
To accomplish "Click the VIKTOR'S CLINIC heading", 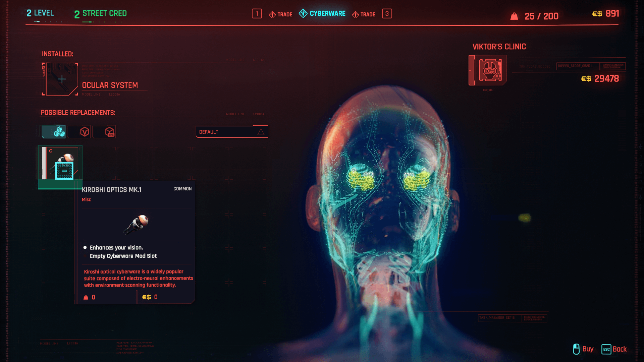I will click(499, 47).
